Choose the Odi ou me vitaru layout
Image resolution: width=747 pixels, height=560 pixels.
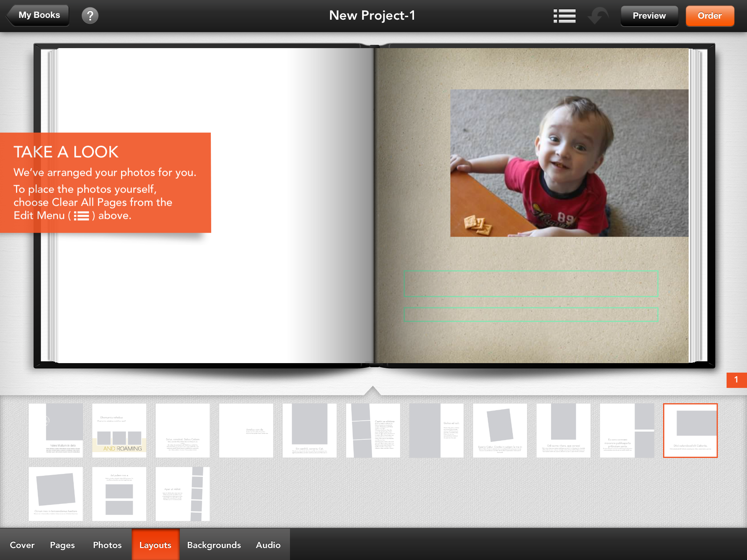[x=564, y=430]
